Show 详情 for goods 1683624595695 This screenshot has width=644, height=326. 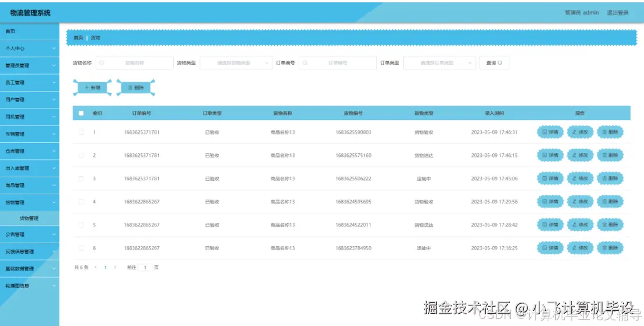click(x=550, y=202)
